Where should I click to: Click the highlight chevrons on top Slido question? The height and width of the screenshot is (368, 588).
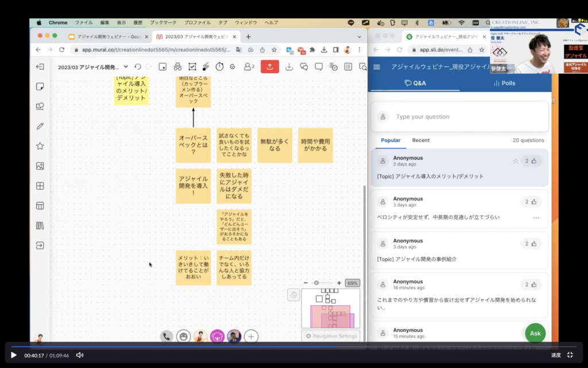(515, 161)
